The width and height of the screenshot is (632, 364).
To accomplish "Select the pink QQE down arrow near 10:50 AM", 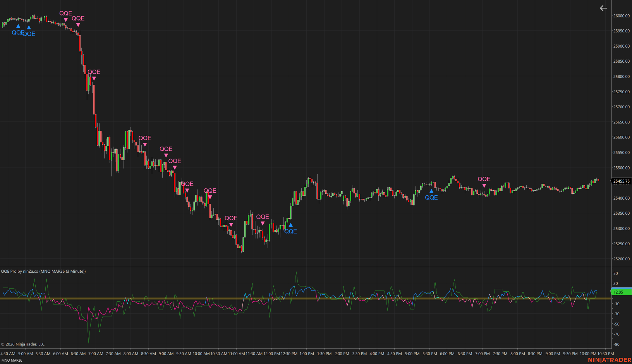I will [x=231, y=225].
